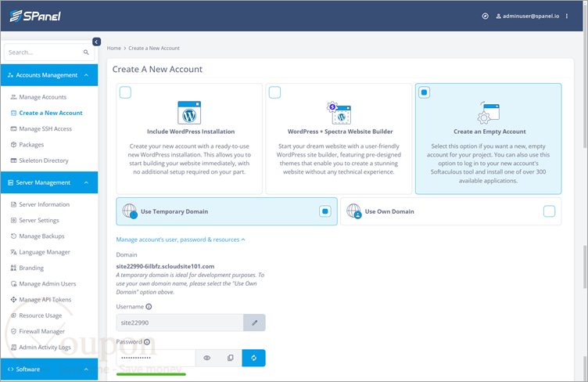Open Create a New Account in the sidebar
This screenshot has height=382, width=588.
pyautogui.click(x=51, y=113)
